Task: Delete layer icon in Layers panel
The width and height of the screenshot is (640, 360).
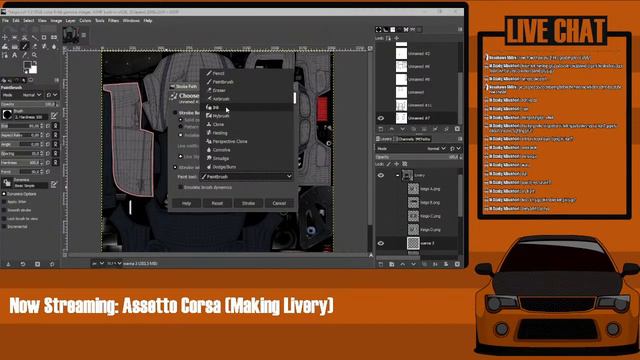Action: click(x=457, y=264)
